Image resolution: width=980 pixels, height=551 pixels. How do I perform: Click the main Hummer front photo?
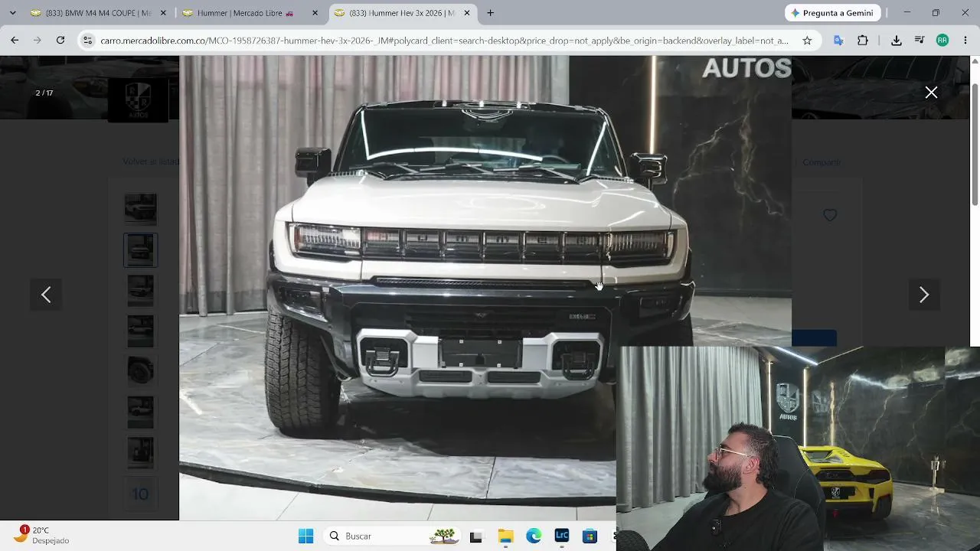pyautogui.click(x=485, y=288)
